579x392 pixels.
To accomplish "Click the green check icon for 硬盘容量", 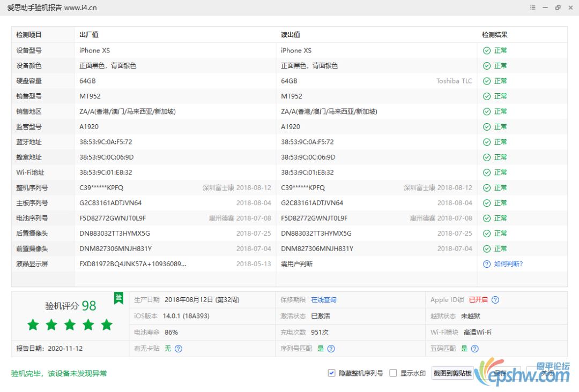I will click(x=487, y=81).
